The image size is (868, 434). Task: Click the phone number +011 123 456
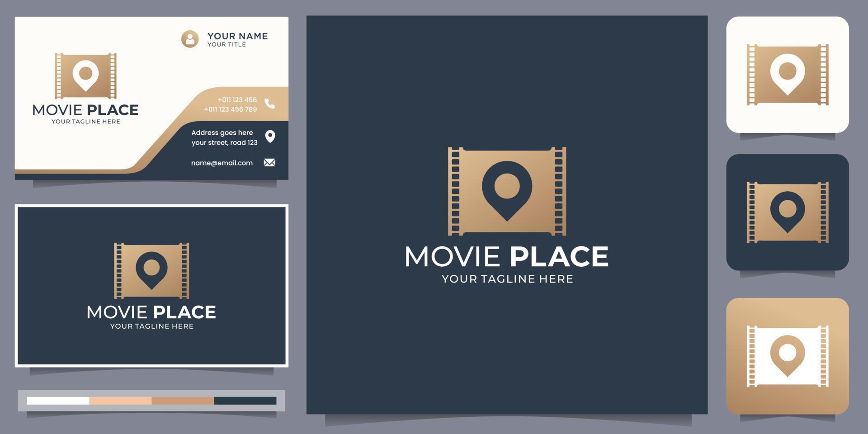(237, 100)
